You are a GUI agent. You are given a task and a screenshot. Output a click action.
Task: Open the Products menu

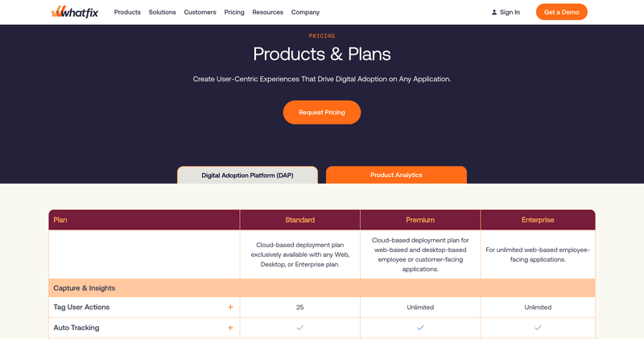click(x=127, y=12)
